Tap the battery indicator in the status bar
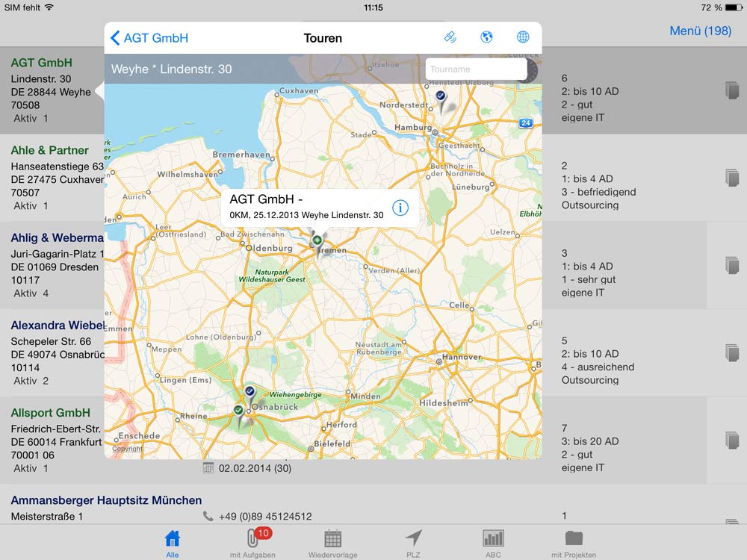The height and width of the screenshot is (560, 747). [x=734, y=7]
